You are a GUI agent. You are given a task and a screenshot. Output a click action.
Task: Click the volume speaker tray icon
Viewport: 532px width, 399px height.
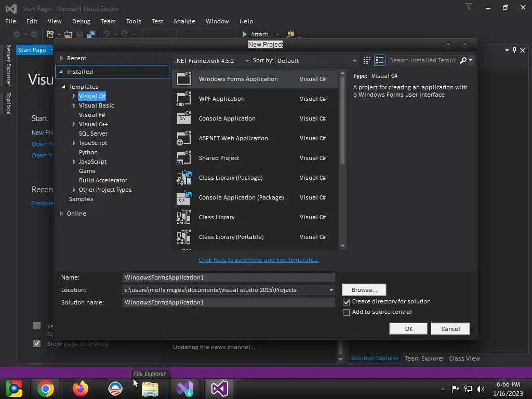(x=481, y=389)
